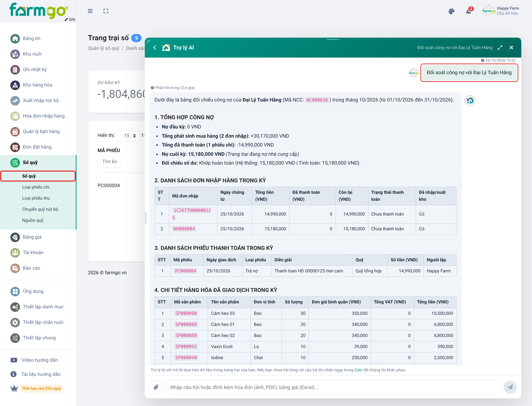Screen dimensions: 532x406
Task: Open Ứng dụng menu
Action: coord(38,291)
